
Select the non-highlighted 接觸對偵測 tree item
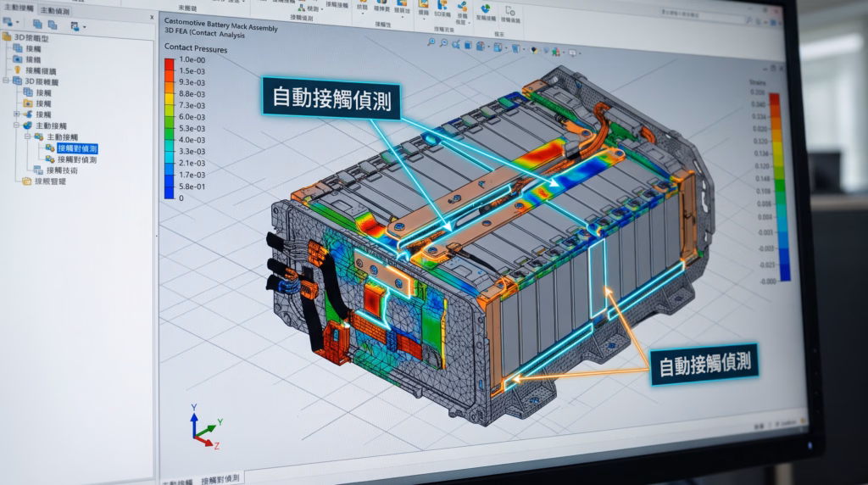[x=77, y=159]
